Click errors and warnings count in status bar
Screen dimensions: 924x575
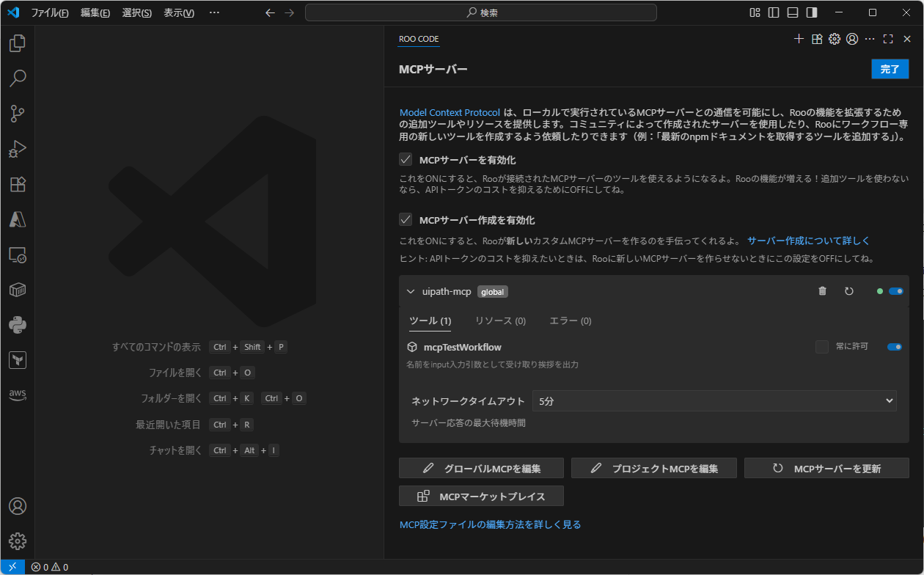[50, 567]
